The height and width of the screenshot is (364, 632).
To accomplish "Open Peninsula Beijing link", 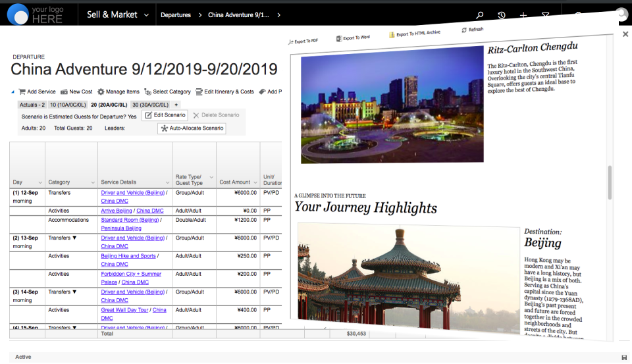I will (x=121, y=228).
